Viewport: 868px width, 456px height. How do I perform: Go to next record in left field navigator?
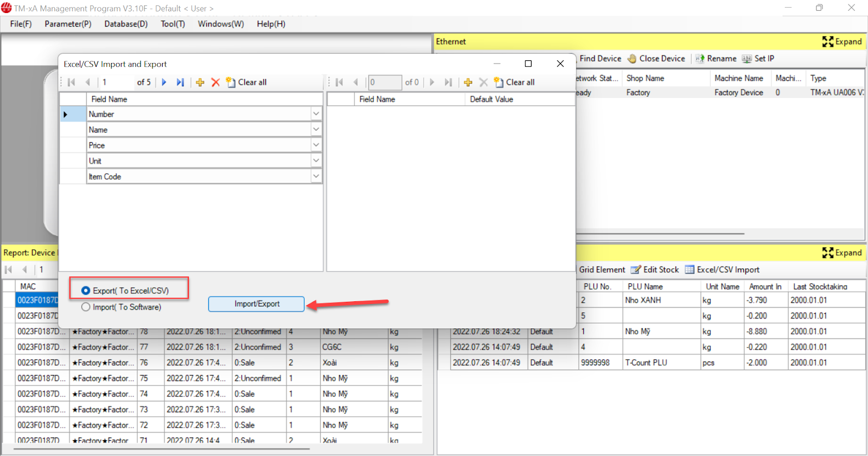tap(164, 83)
